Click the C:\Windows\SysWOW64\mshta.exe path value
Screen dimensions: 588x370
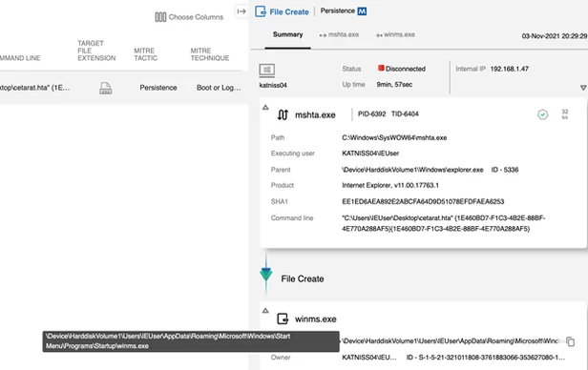pyautogui.click(x=394, y=138)
